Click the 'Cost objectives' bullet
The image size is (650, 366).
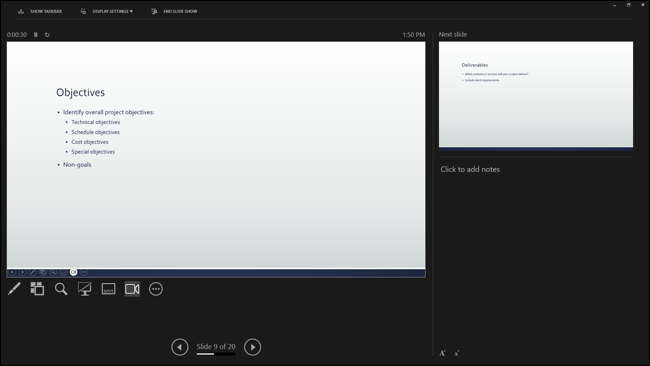[x=90, y=142]
